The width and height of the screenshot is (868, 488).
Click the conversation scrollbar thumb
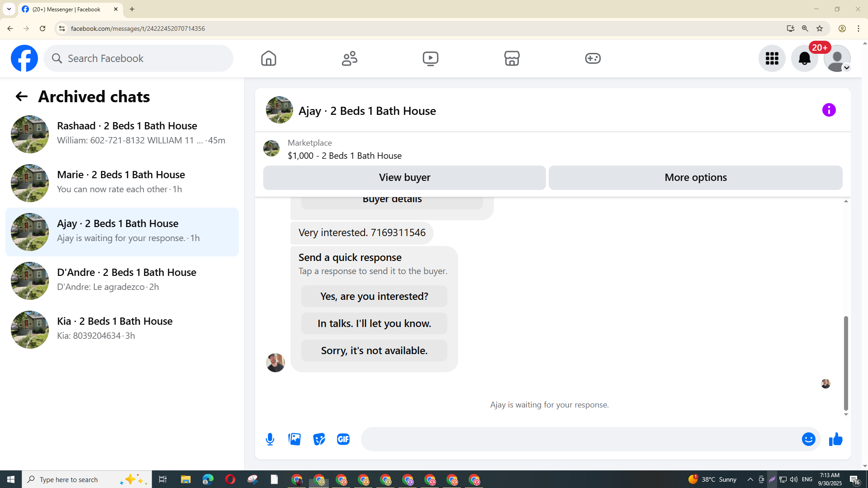coord(846,363)
